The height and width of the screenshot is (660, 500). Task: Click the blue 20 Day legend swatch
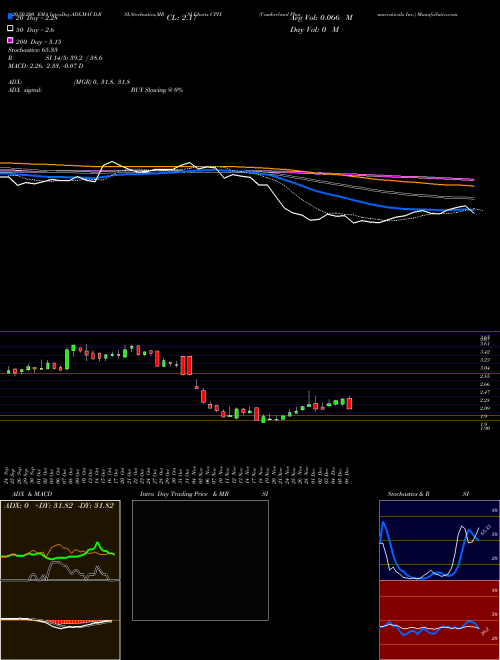10,17
